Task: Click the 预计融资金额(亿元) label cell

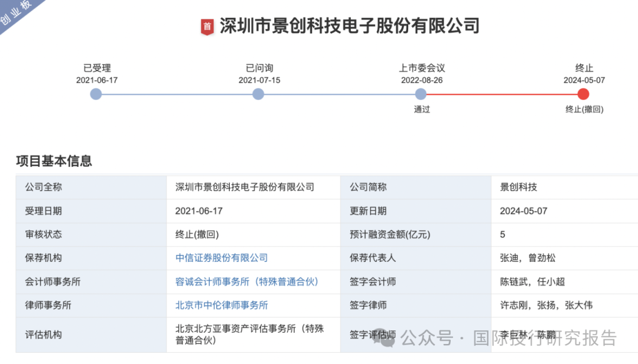Action: click(416, 234)
